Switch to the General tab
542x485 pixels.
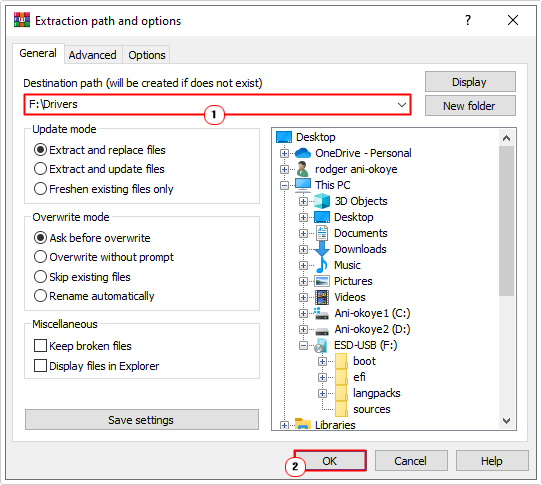click(x=38, y=53)
